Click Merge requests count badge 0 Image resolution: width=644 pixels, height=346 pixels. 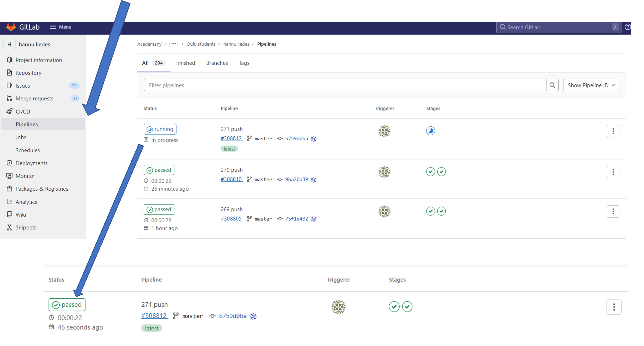75,98
